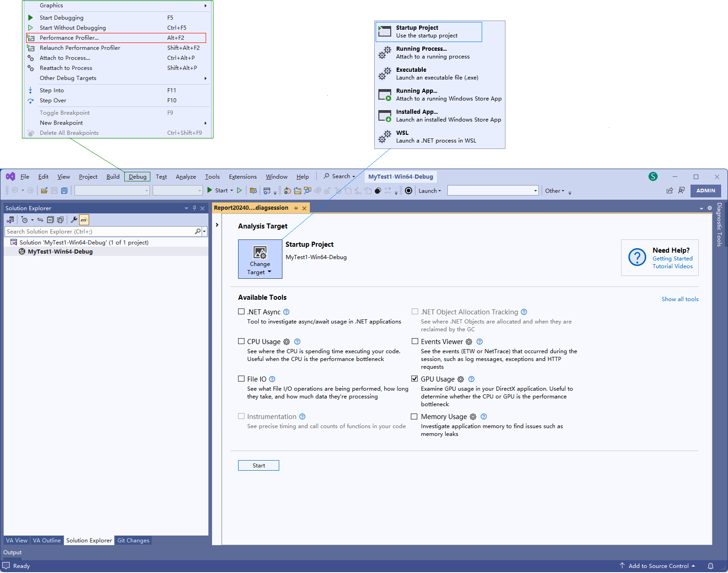The image size is (728, 573).
Task: Uncheck the GPU Usage checkbox
Action: point(414,379)
